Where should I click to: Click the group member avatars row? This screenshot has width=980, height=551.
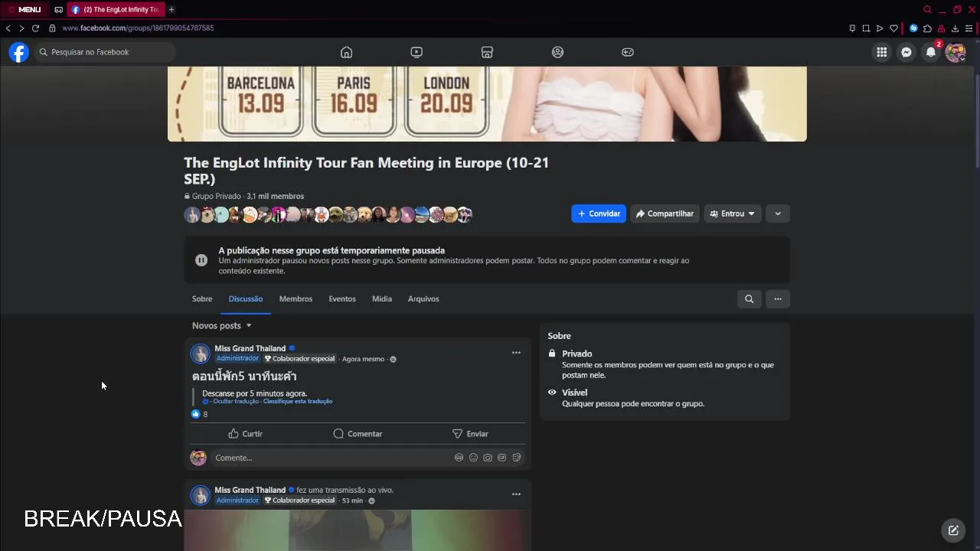click(x=328, y=215)
